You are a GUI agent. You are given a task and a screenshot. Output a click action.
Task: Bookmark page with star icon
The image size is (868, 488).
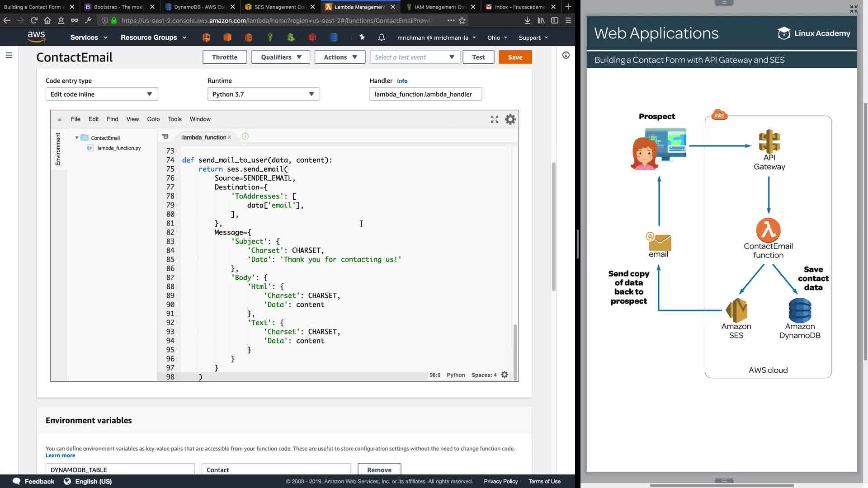(462, 20)
